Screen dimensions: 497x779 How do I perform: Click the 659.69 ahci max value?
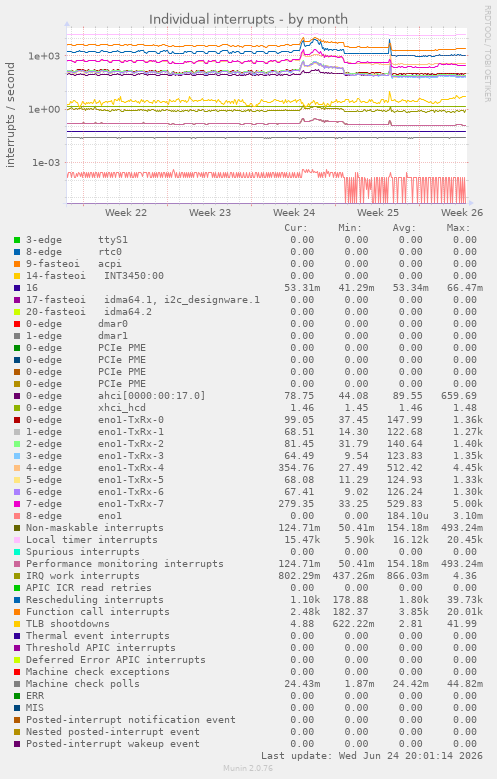[459, 396]
